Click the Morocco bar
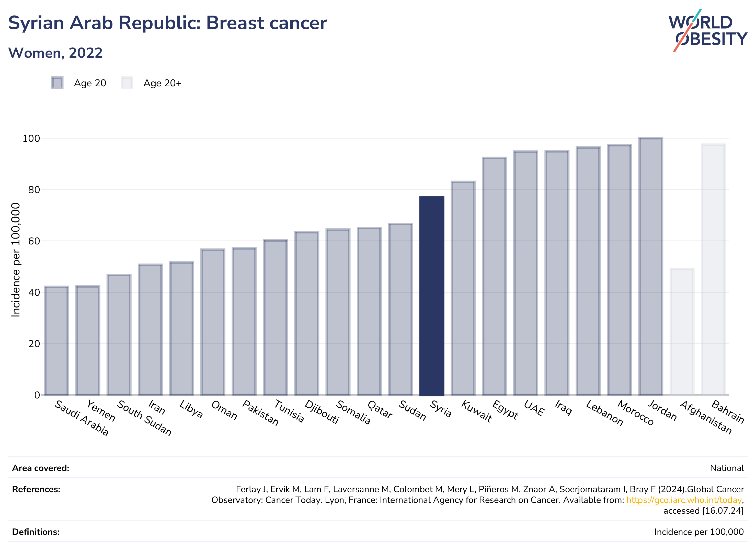Image resolution: width=756 pixels, height=555 pixels. (620, 270)
